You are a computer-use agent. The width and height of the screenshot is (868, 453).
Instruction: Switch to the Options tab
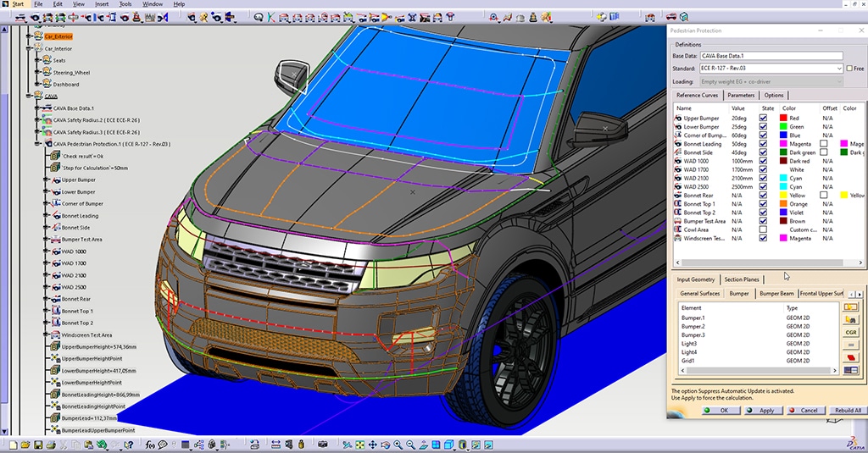click(x=773, y=95)
